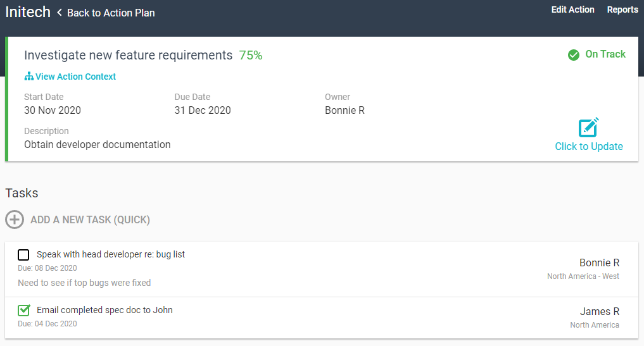Screen dimensions: 644x346
Task: Click the back chevron arrow icon
Action: [60, 13]
